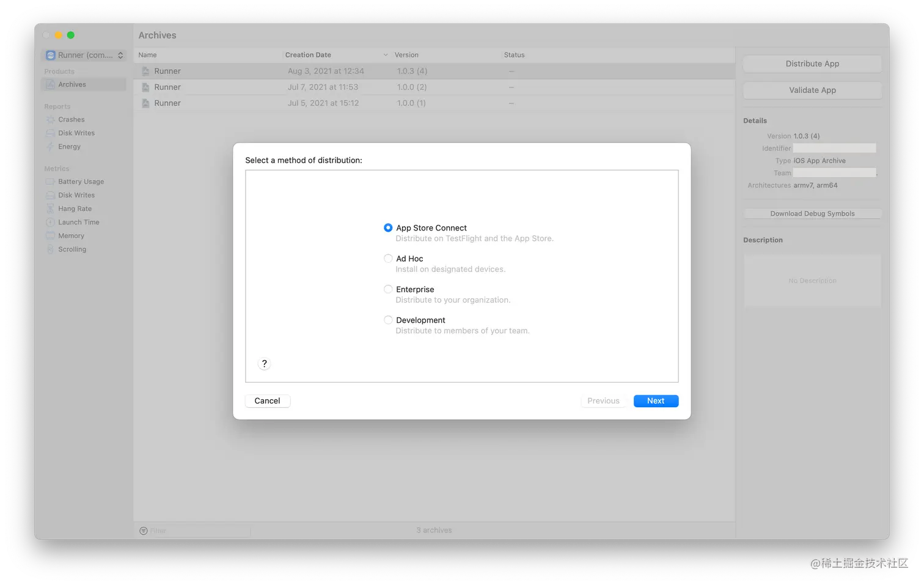This screenshot has height=585, width=924.
Task: Click the green zoom window button
Action: (71, 35)
